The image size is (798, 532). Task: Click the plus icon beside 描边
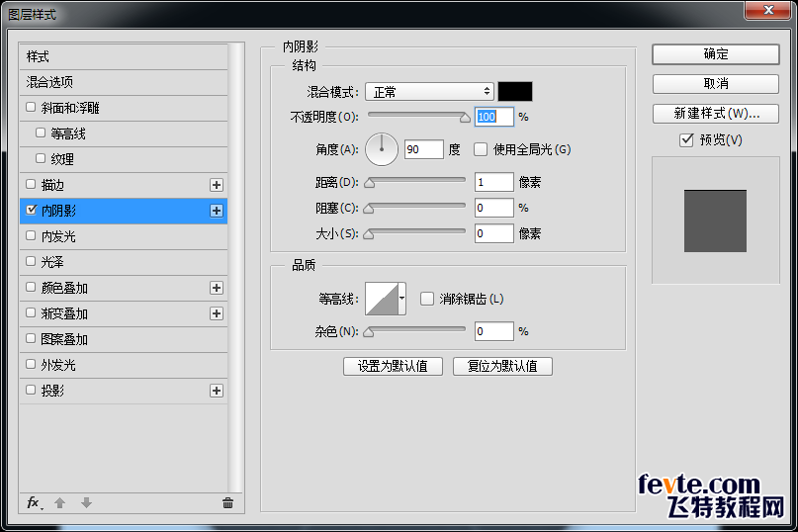point(217,185)
